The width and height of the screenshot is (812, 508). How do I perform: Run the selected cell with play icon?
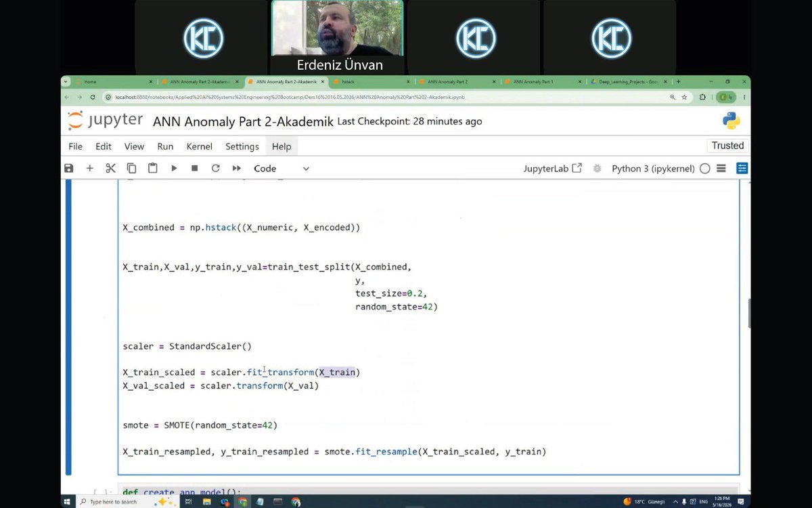point(174,168)
